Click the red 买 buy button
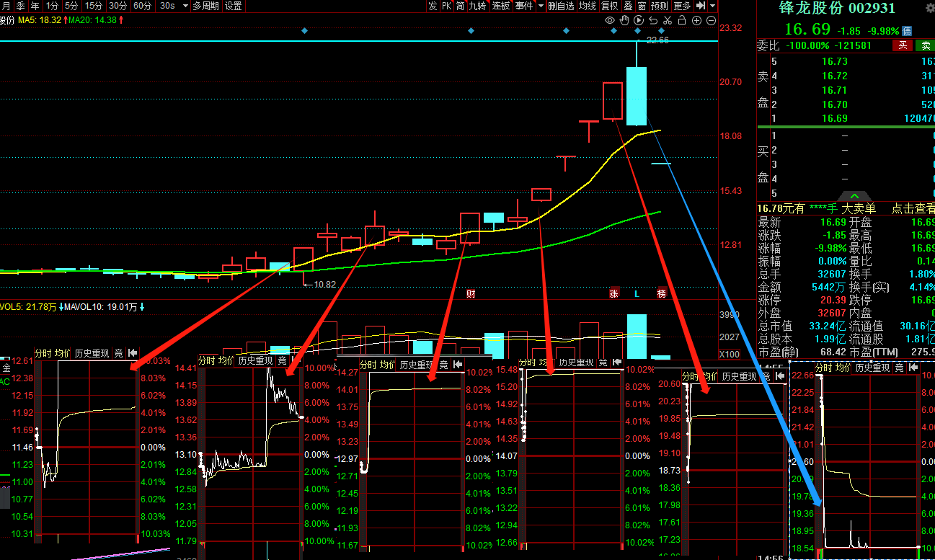The width and height of the screenshot is (935, 560). (902, 45)
